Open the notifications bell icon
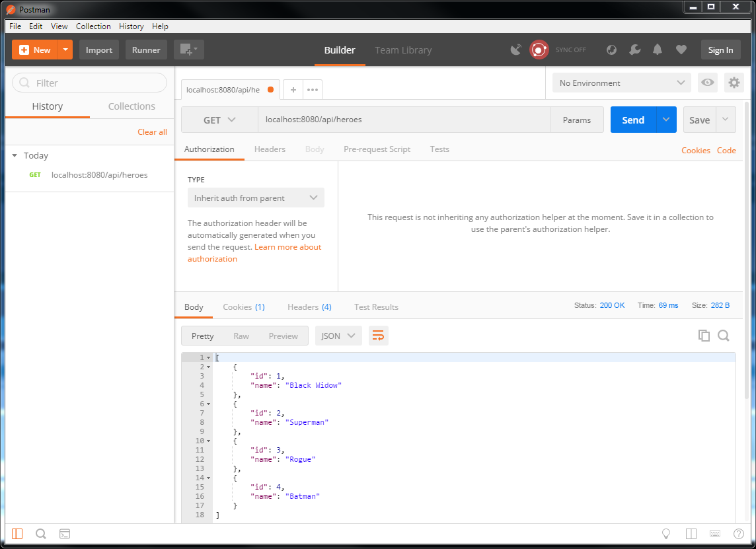This screenshot has width=756, height=549. pos(658,50)
